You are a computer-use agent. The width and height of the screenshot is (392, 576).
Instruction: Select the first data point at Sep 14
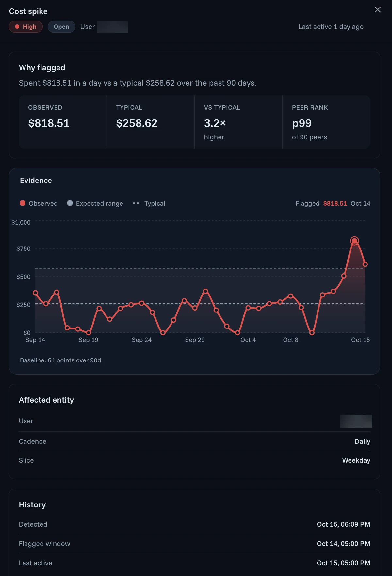(35, 293)
